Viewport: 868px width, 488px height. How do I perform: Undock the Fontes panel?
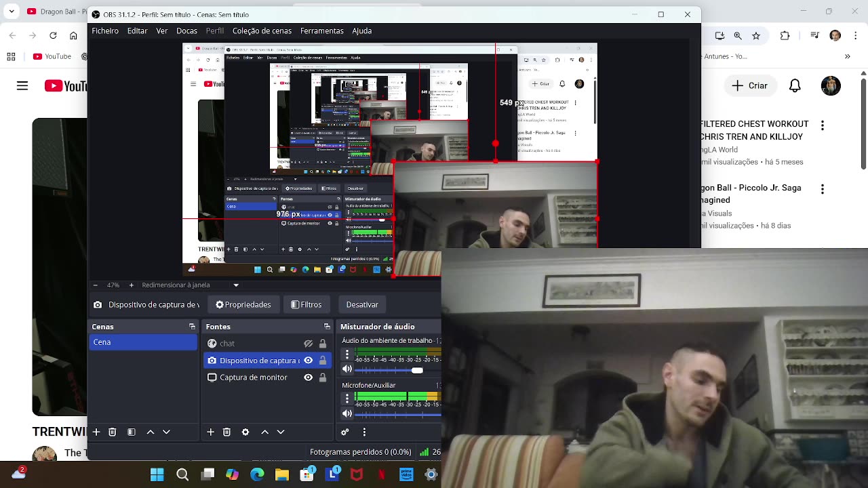pyautogui.click(x=327, y=327)
